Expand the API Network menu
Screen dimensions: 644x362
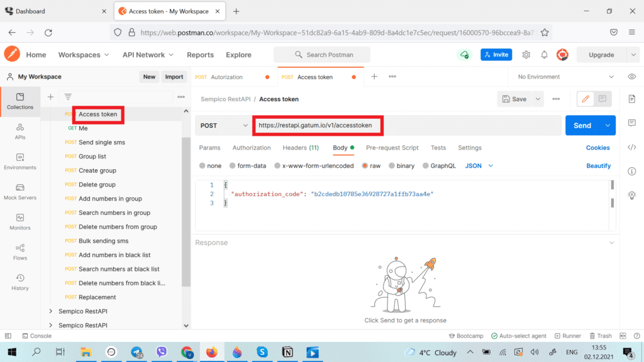(x=148, y=55)
